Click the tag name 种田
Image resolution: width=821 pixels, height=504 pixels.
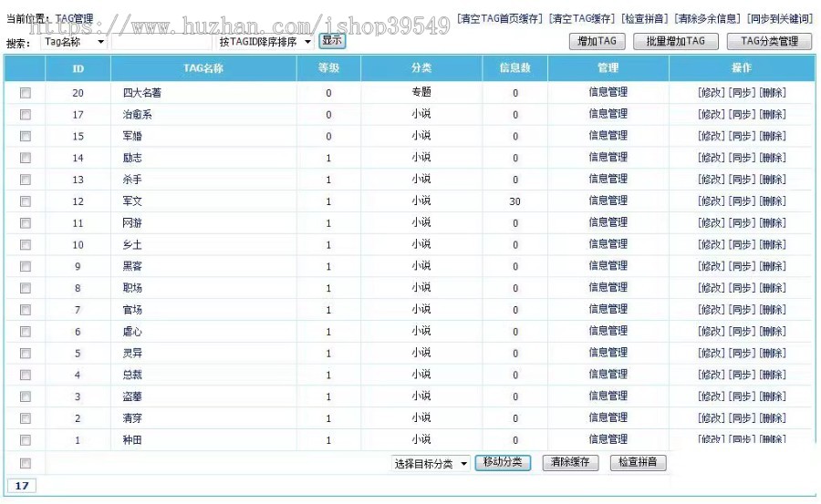[132, 440]
